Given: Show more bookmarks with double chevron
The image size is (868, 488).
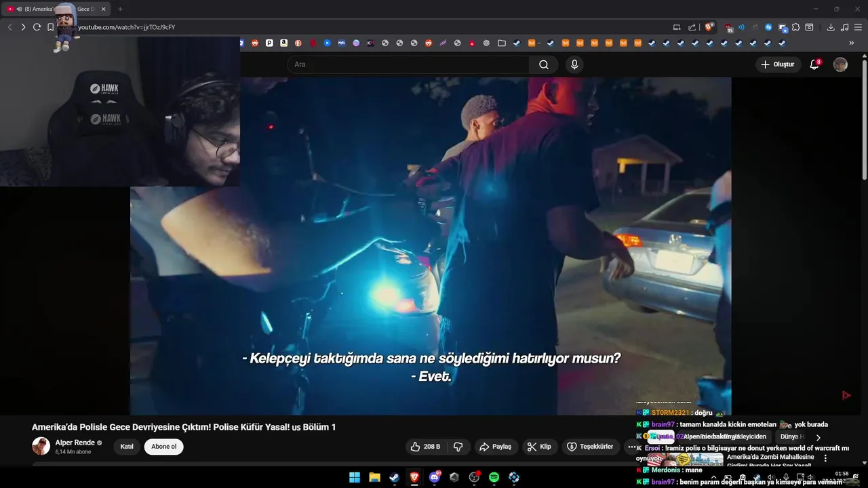Looking at the screenshot, I should 852,43.
